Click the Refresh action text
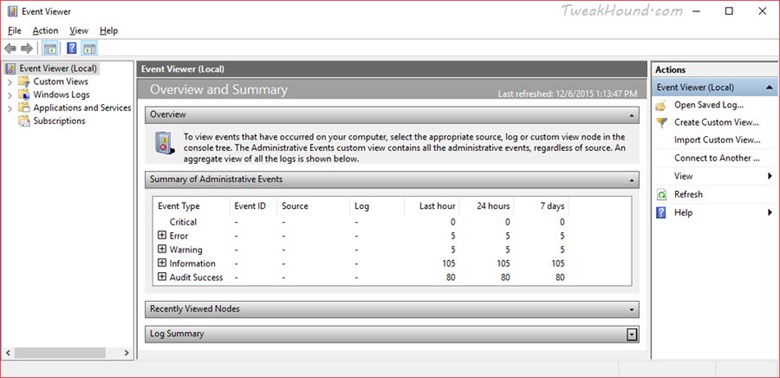 (688, 194)
